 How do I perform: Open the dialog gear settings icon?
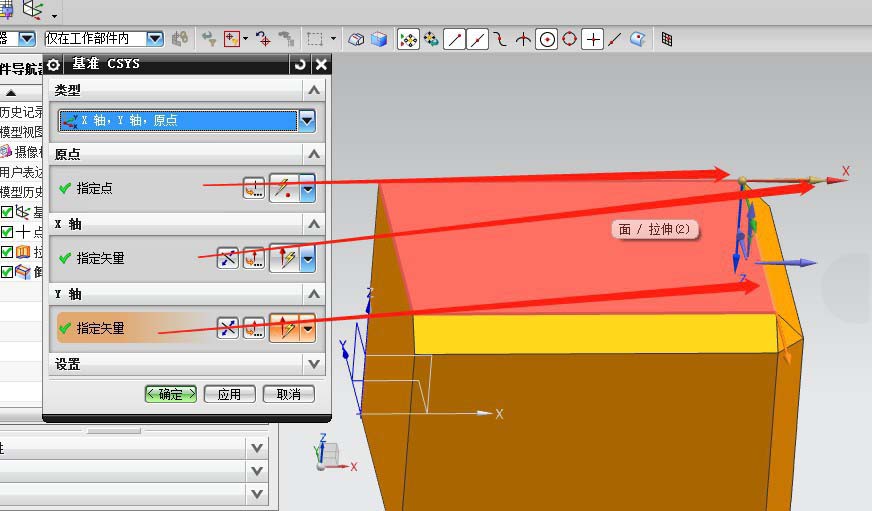click(54, 65)
